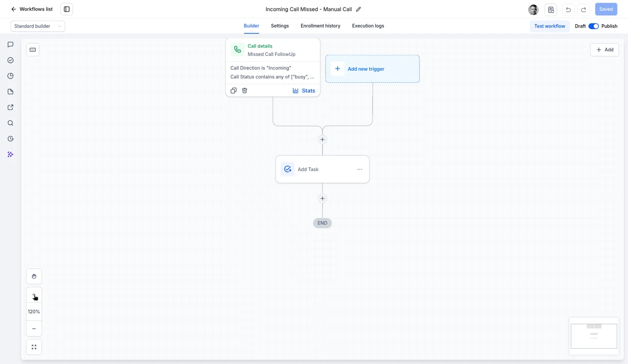628x364 pixels.
Task: View Stats for the trigger
Action: [304, 91]
